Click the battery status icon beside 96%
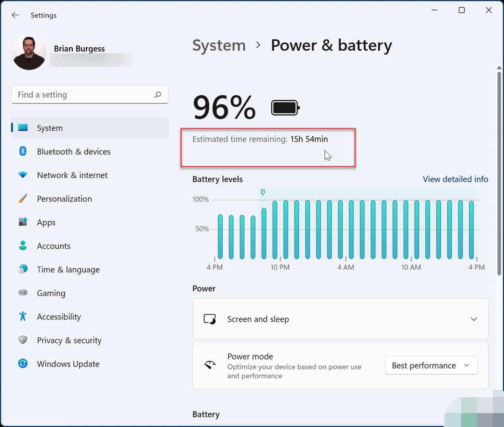This screenshot has height=427, width=504. tap(285, 107)
